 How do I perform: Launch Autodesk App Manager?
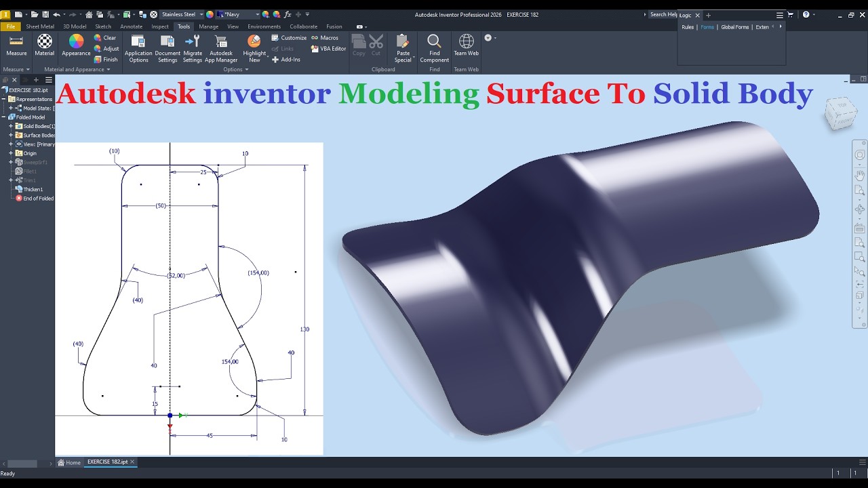(221, 49)
